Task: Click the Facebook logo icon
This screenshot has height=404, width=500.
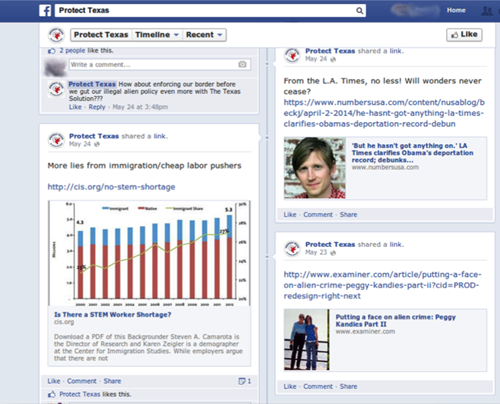Action: [45, 10]
